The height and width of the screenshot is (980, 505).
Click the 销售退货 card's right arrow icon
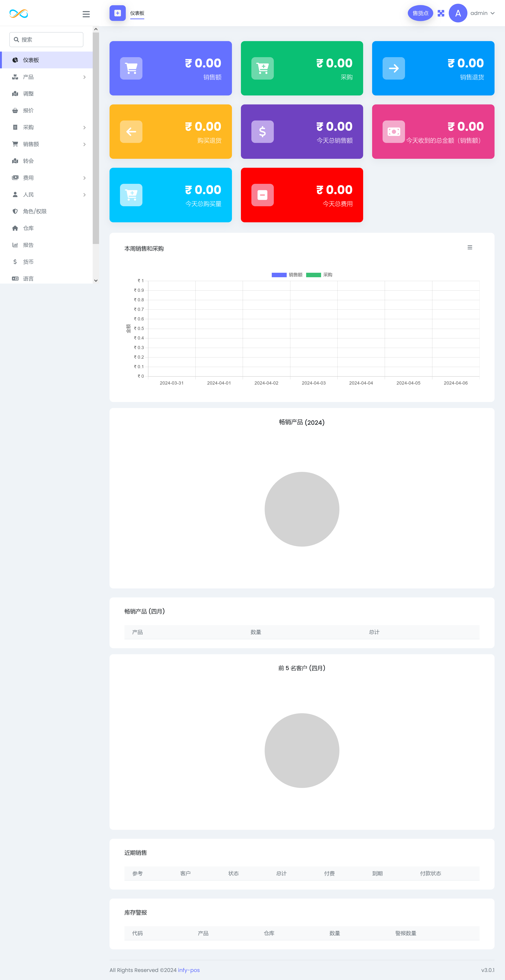click(x=394, y=69)
